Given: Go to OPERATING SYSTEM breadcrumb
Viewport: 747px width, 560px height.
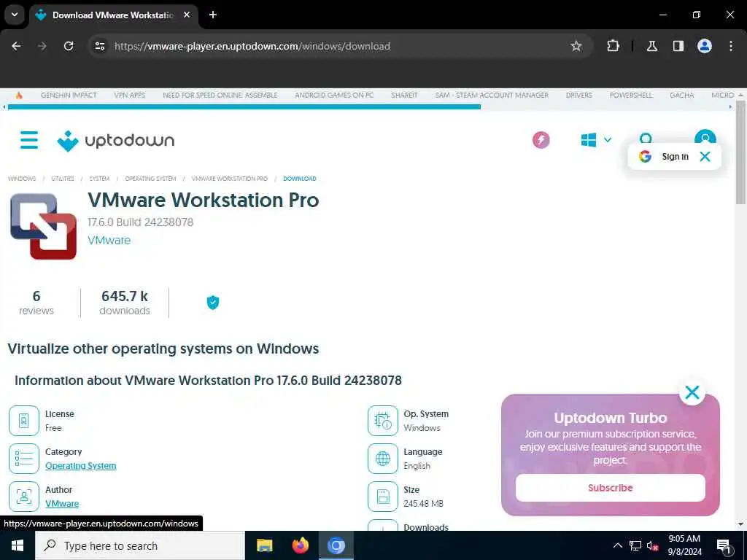Looking at the screenshot, I should click(150, 179).
